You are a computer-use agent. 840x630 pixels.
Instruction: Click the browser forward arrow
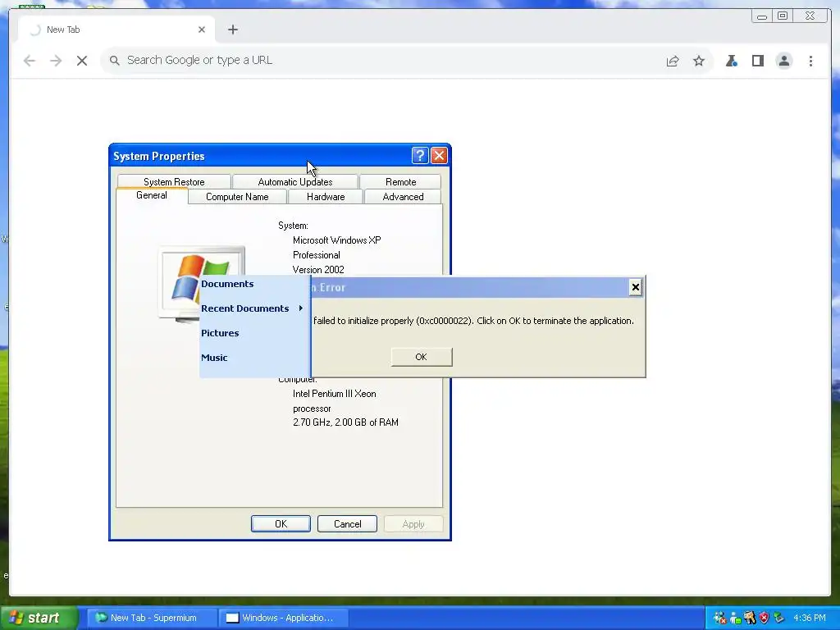point(56,61)
